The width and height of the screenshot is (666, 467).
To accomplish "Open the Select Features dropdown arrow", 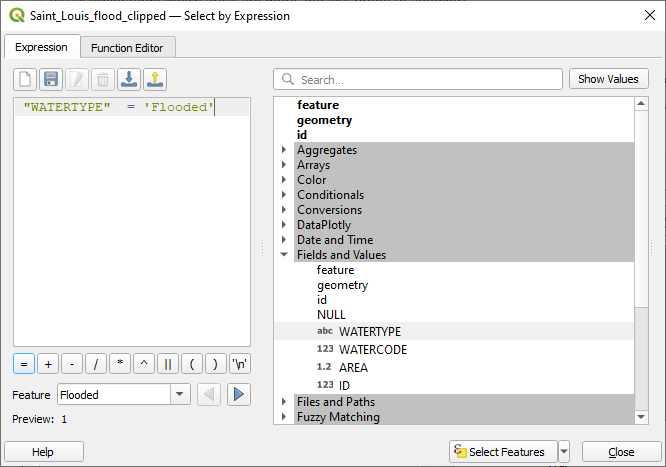I will (x=564, y=452).
